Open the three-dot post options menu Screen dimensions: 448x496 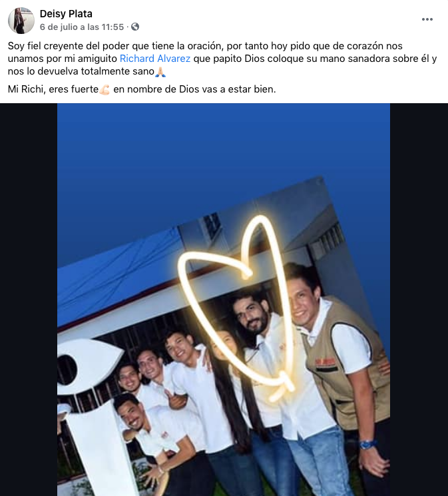coord(427,19)
